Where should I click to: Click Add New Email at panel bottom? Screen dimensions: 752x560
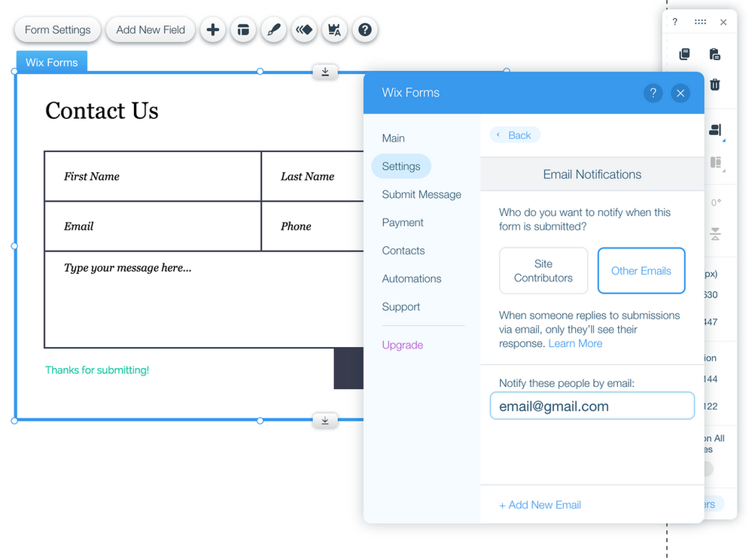click(x=540, y=504)
